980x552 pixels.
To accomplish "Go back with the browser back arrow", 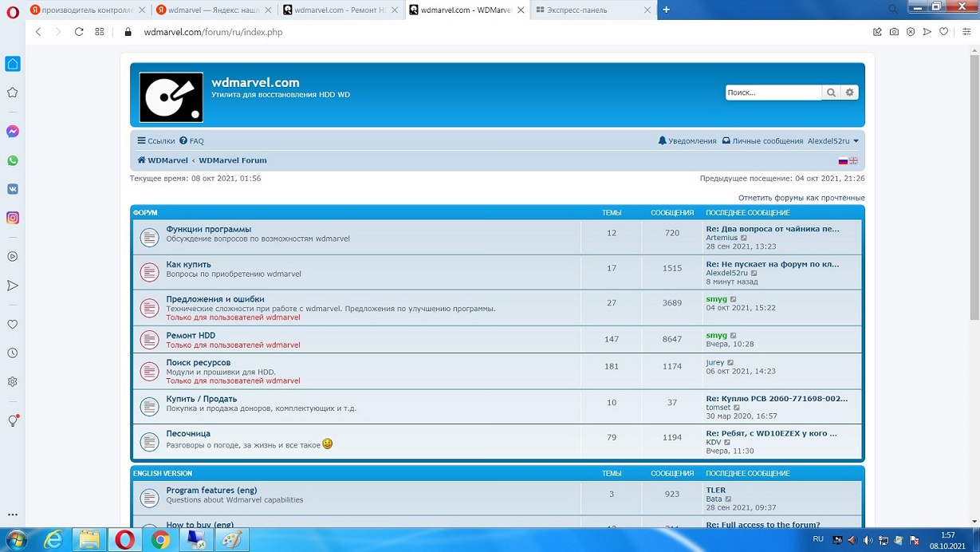I will pos(38,32).
